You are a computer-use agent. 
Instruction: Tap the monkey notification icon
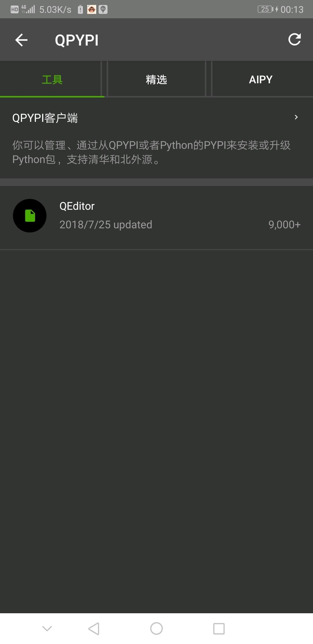(92, 10)
